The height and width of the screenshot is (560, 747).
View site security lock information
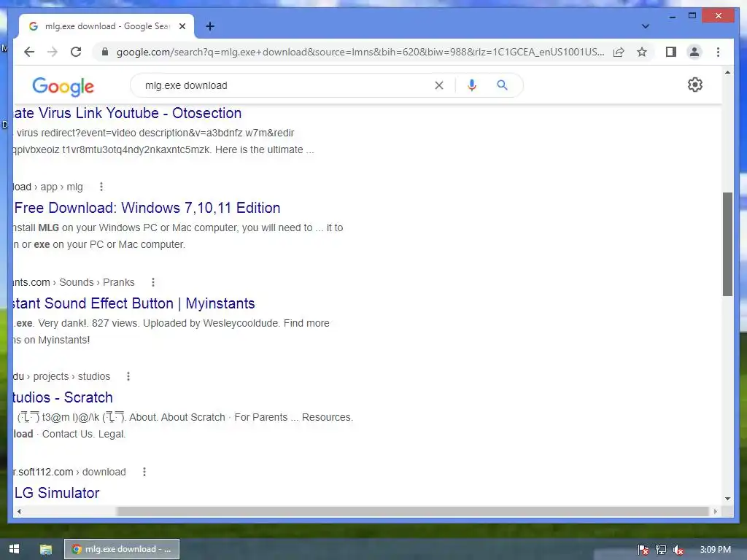click(105, 52)
